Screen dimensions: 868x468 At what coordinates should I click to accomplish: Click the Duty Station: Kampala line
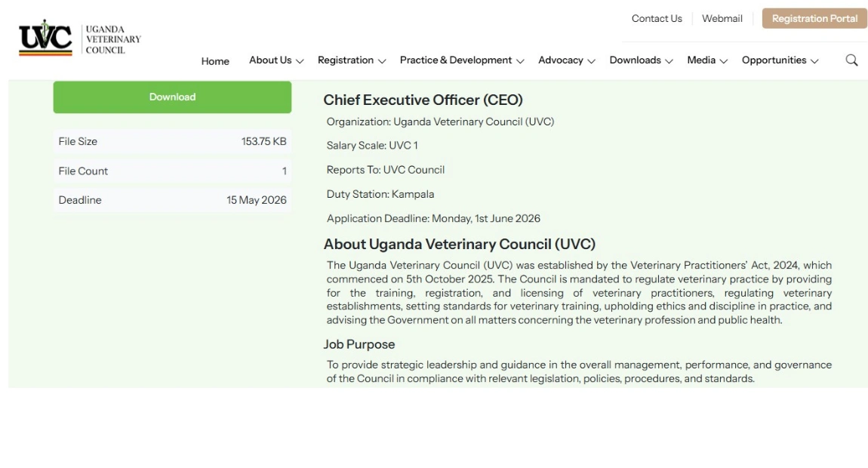click(380, 195)
